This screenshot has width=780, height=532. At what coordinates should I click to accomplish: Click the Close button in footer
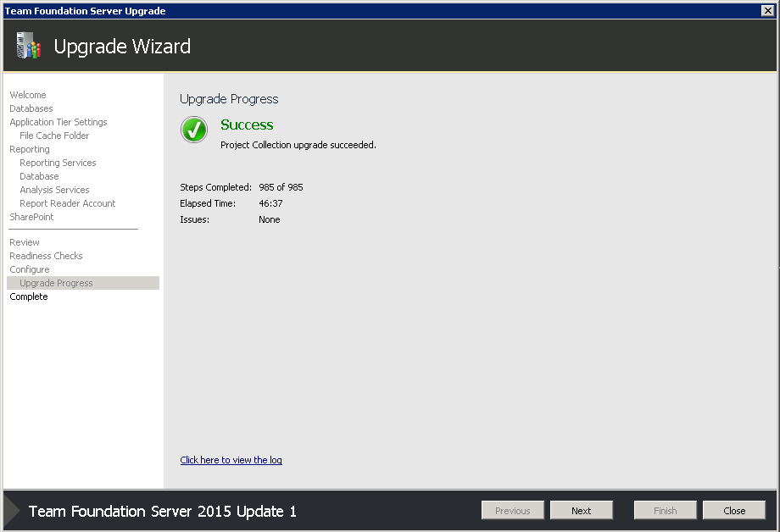coord(733,511)
